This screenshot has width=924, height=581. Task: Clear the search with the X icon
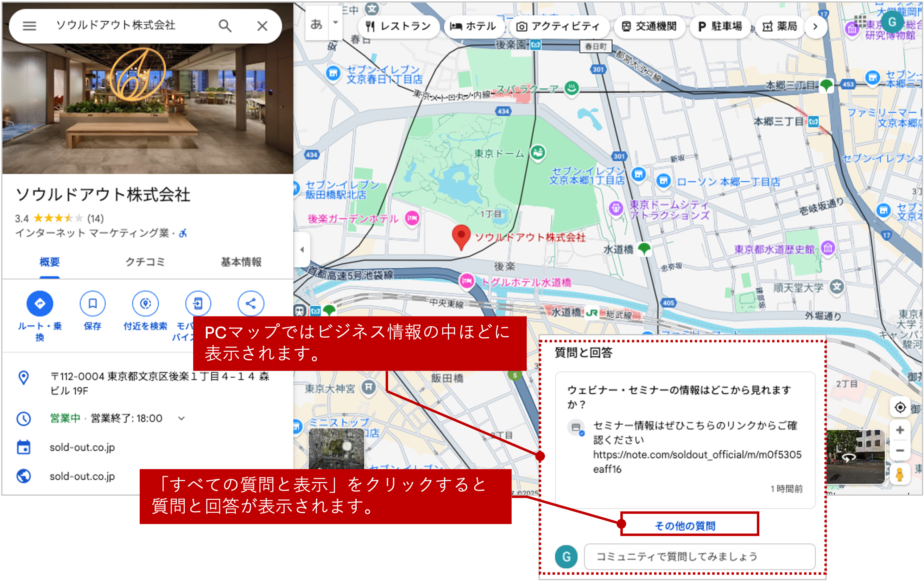[x=262, y=26]
